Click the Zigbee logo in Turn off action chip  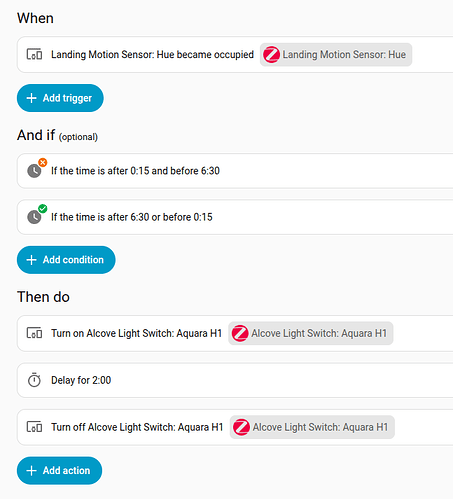click(241, 427)
